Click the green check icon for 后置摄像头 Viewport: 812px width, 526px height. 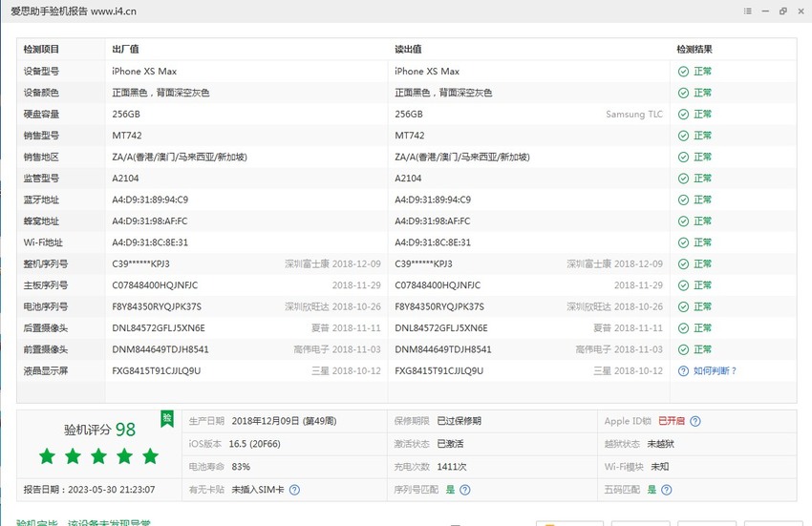coord(684,328)
